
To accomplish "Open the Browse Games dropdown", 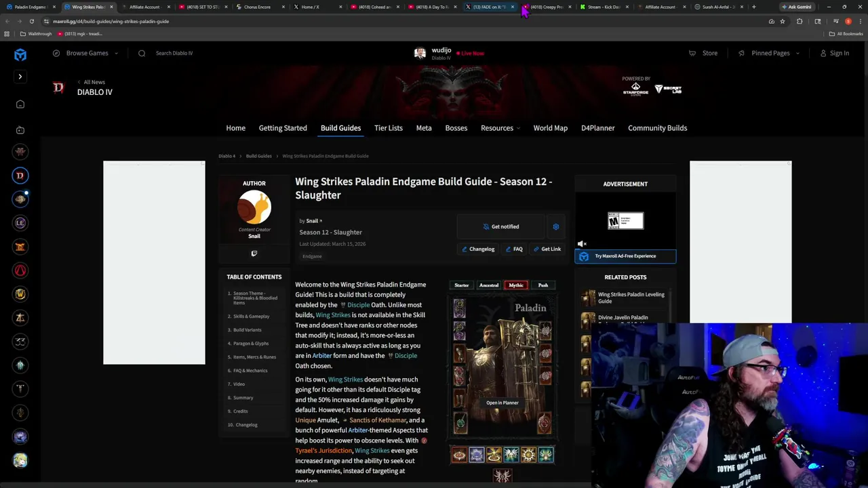I will point(86,53).
